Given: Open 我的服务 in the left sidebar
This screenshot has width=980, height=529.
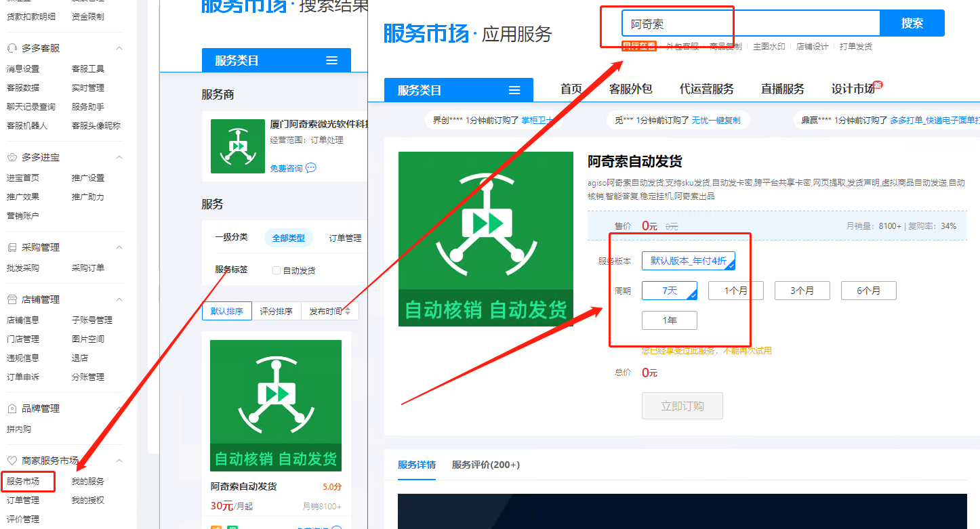Looking at the screenshot, I should point(88,482).
